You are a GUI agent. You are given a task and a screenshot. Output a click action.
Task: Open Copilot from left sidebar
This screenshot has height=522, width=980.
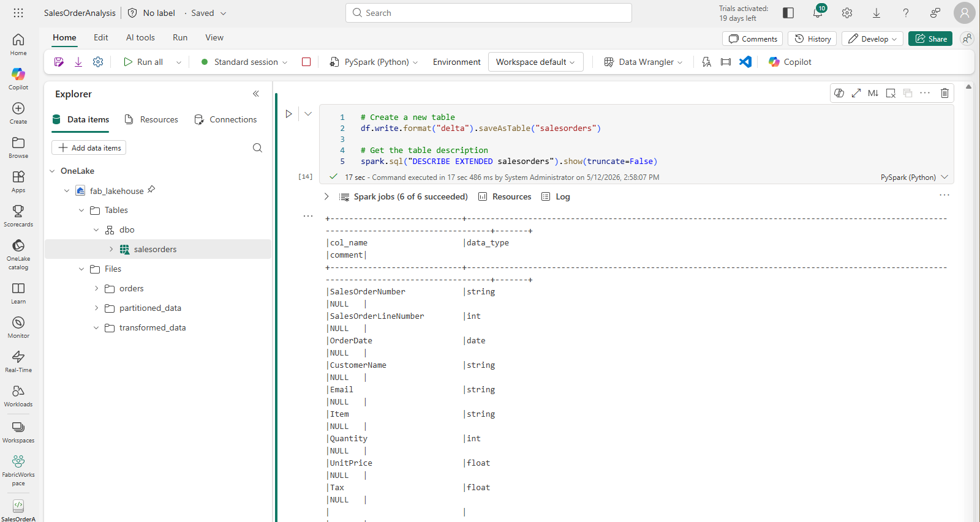[x=18, y=79]
